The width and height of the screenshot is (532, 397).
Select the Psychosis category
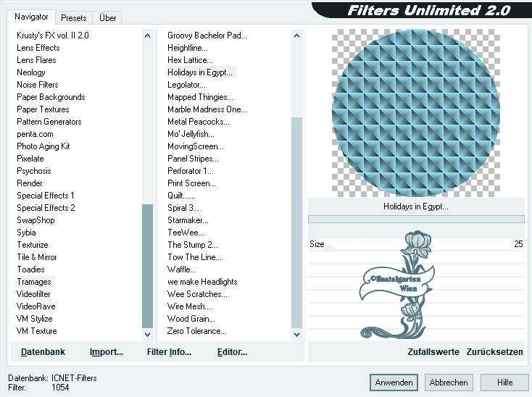pos(34,171)
